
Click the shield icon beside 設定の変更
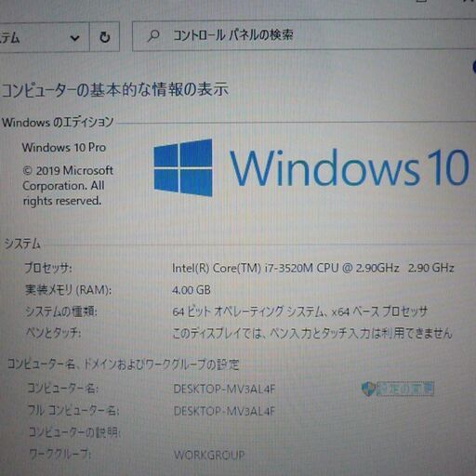[368, 389]
